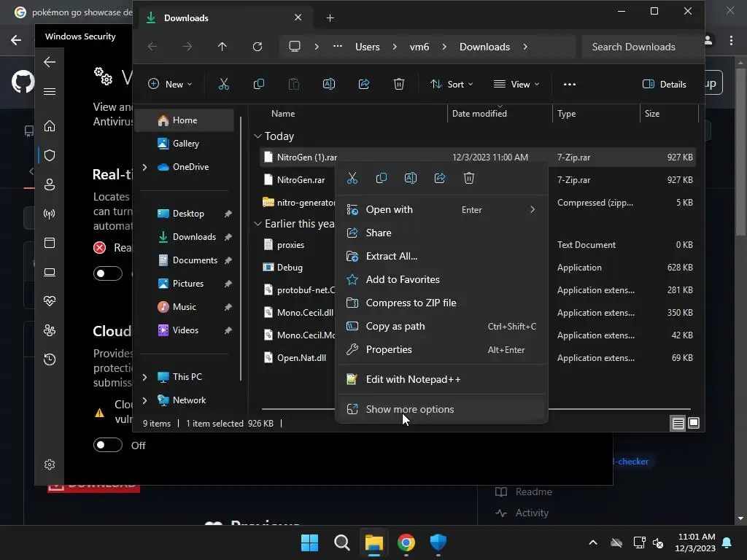
Task: Open Desktop in navigation pane
Action: [187, 214]
